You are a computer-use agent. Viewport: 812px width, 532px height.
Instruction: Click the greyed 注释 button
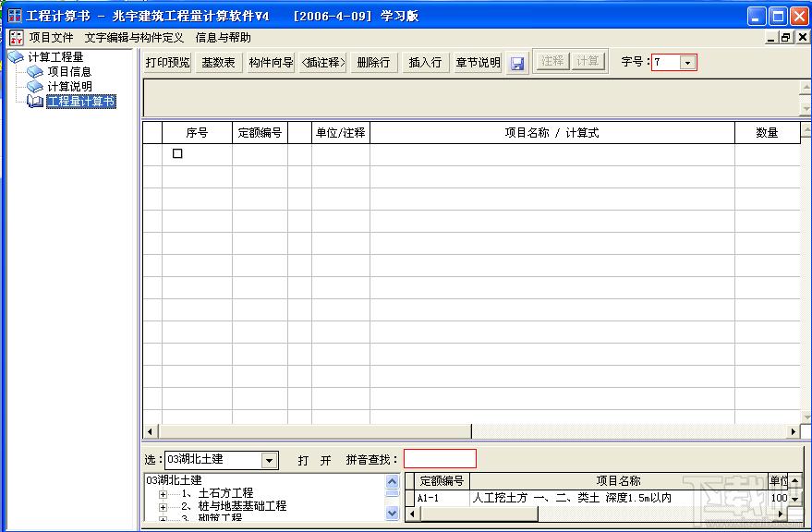[x=552, y=61]
